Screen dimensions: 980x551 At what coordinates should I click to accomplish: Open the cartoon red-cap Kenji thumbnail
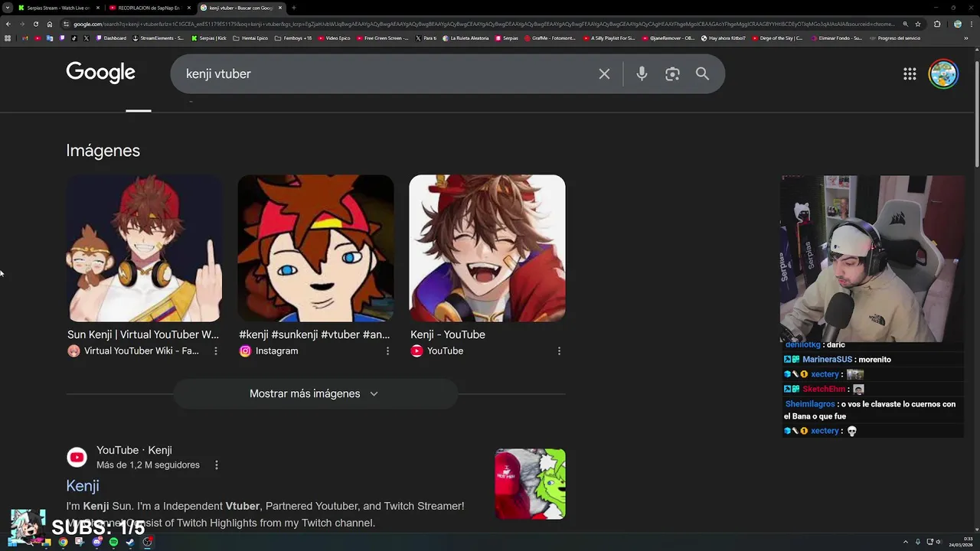[315, 248]
